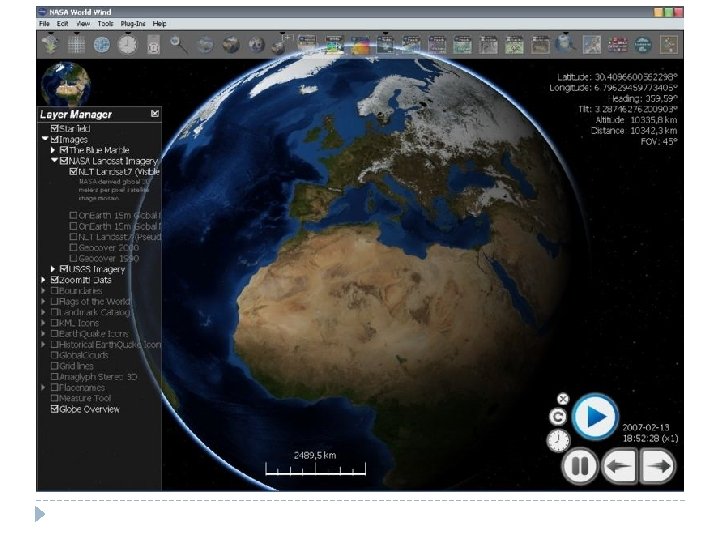Toggle the lat/lon grid lines toolbar icon
This screenshot has width=720, height=540.
coord(76,45)
